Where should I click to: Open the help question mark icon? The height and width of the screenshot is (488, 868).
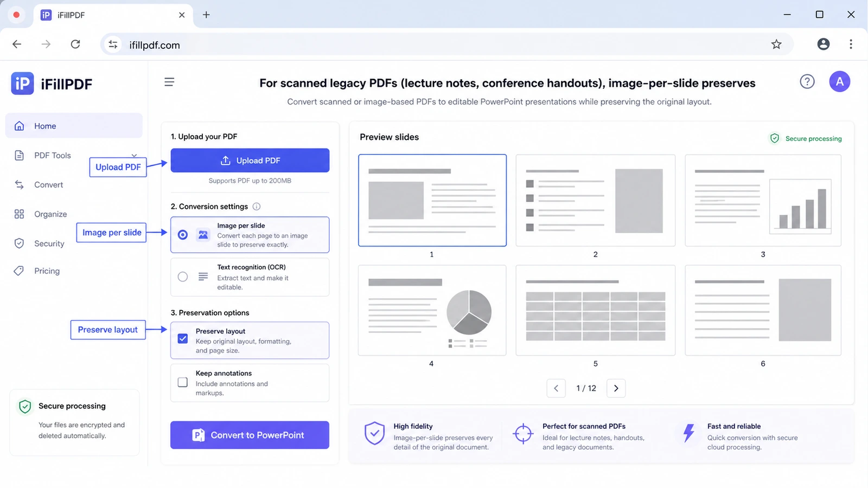807,82
